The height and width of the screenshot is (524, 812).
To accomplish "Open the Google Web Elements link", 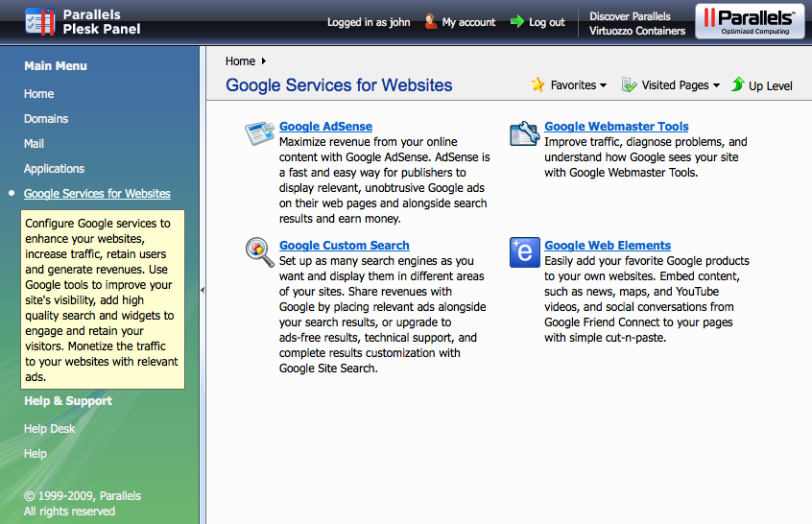I will 608,246.
